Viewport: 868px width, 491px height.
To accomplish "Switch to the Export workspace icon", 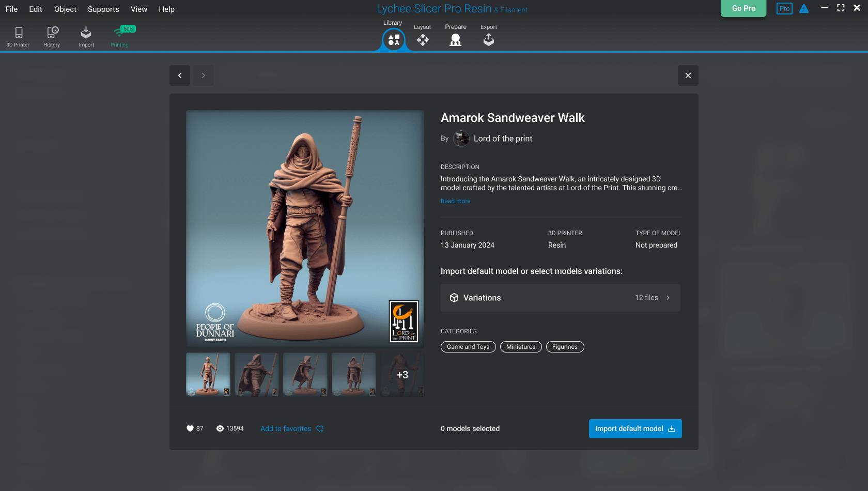I will coord(489,40).
